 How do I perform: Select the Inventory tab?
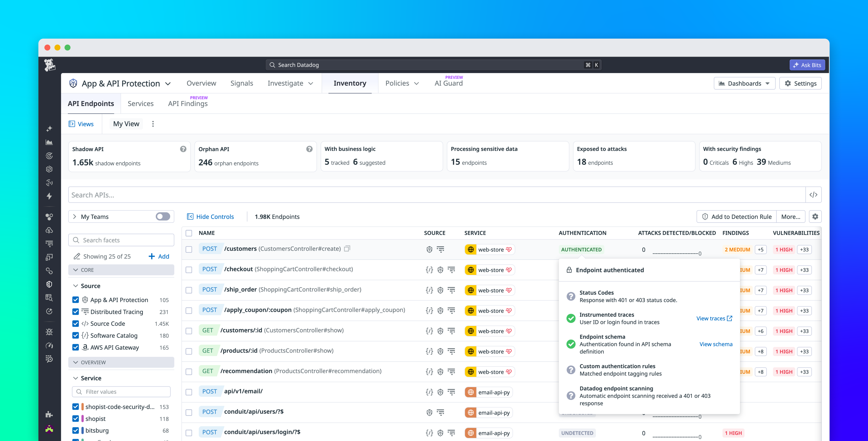350,83
